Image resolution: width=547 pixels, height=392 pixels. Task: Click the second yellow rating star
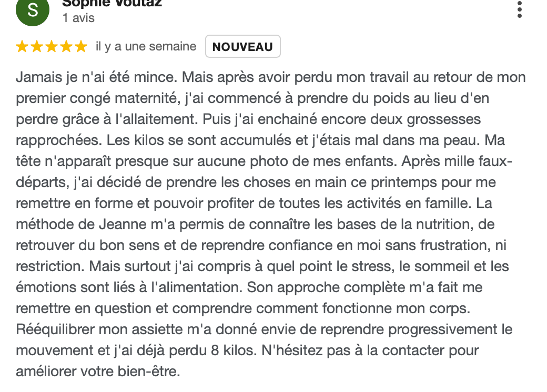[37, 47]
